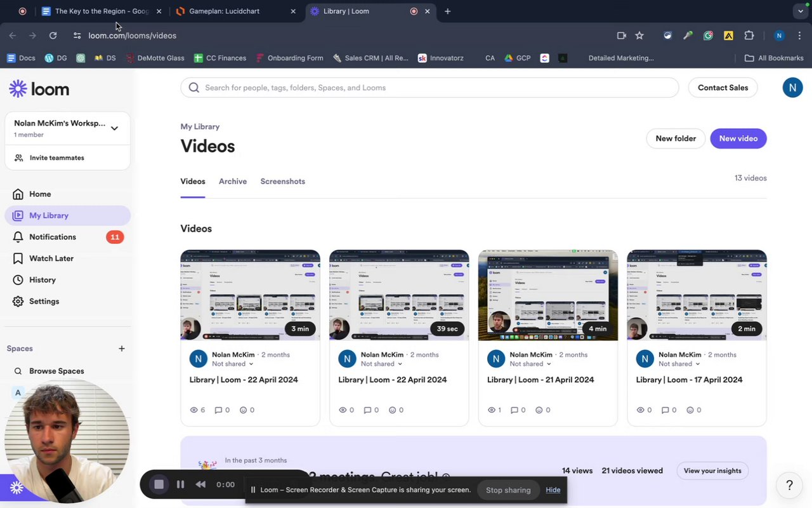Switch to The Key to the Region tab
This screenshot has width=812, height=508.
101,11
